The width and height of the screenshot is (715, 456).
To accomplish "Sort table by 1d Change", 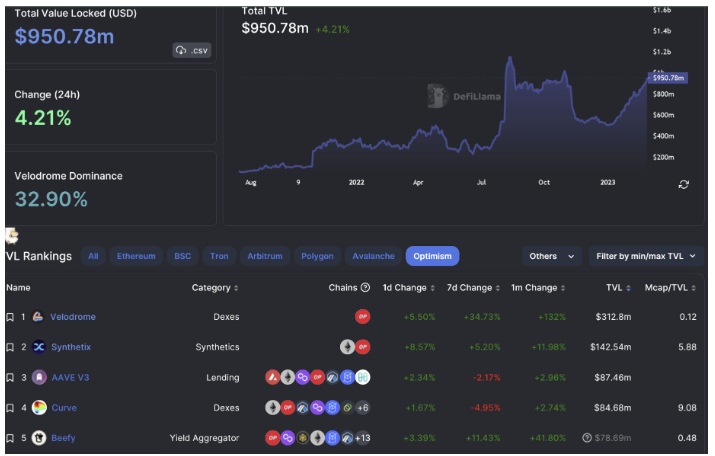I will tap(409, 288).
